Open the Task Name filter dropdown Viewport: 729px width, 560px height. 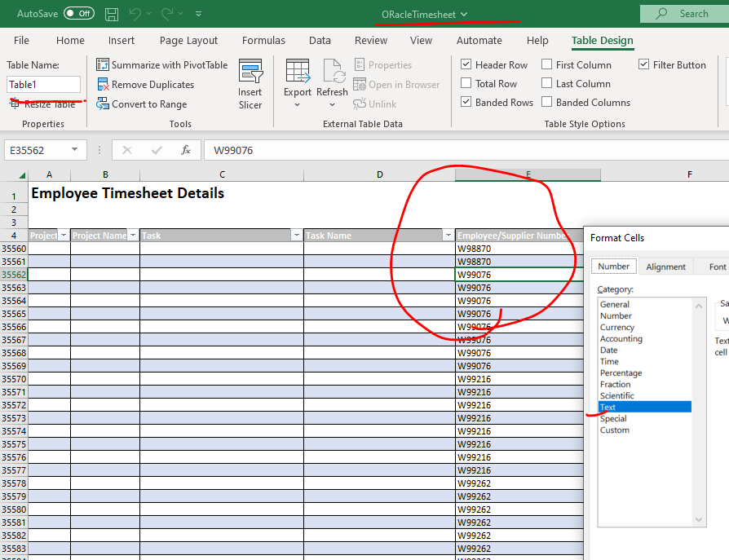[448, 235]
